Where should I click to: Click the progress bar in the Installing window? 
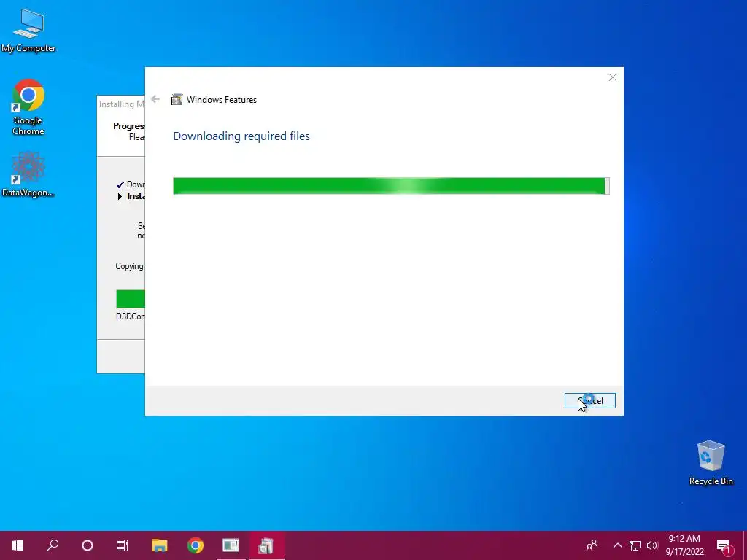coord(131,299)
